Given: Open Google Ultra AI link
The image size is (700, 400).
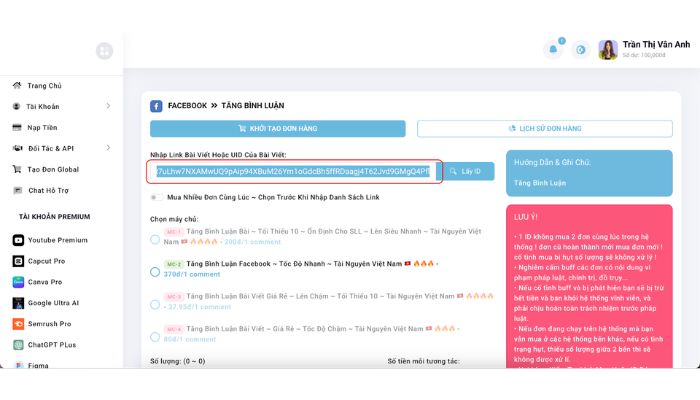Looking at the screenshot, I should click(53, 303).
